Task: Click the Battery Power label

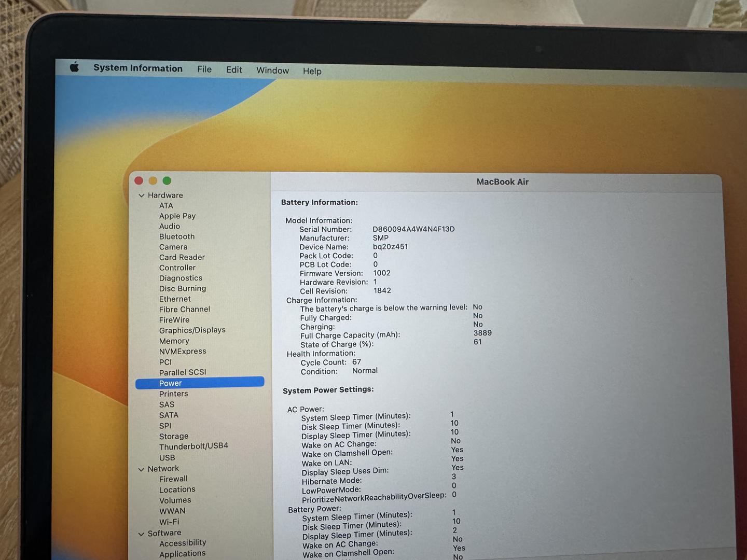Action: coord(314,509)
